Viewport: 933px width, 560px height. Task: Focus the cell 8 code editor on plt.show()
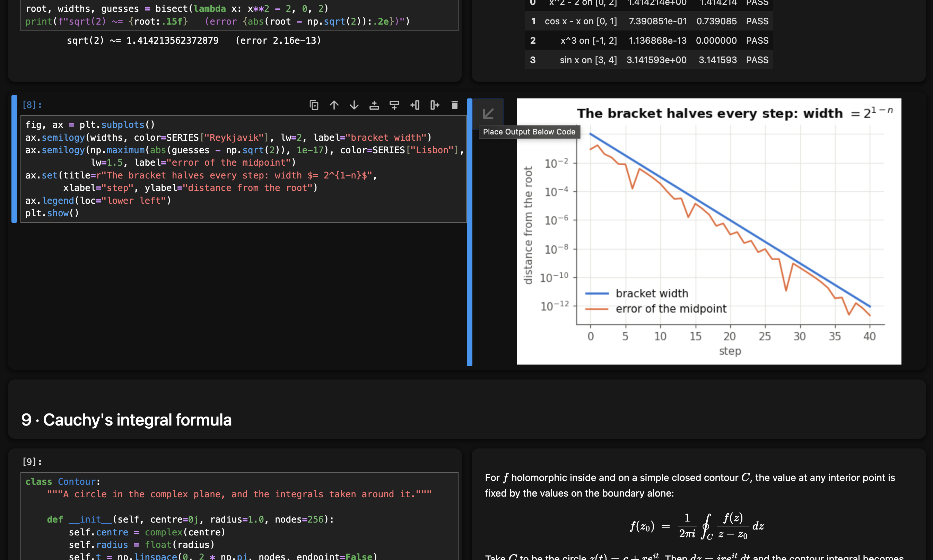pos(52,213)
